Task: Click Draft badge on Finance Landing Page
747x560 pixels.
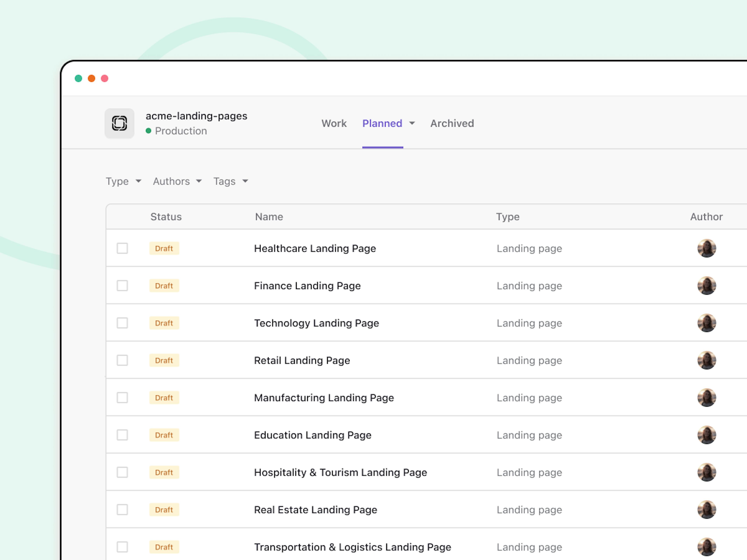Action: [x=164, y=286]
